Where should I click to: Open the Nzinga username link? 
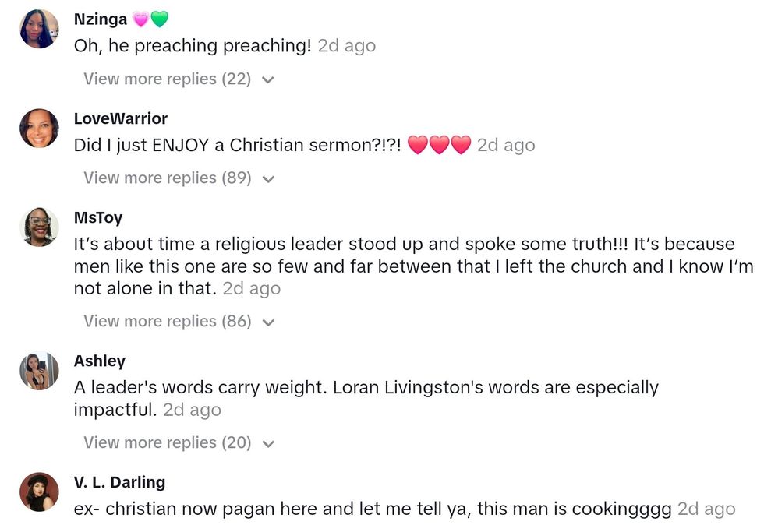[x=101, y=19]
